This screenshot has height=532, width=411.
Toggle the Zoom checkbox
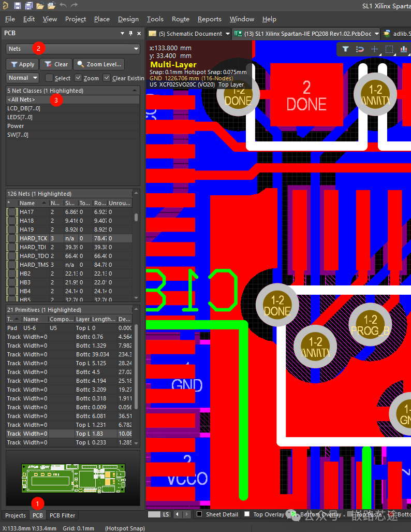[78, 78]
